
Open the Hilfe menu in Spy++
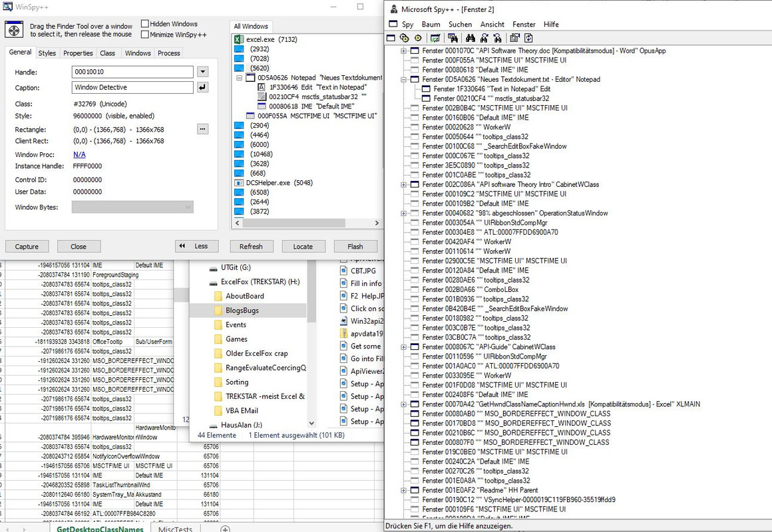[551, 24]
